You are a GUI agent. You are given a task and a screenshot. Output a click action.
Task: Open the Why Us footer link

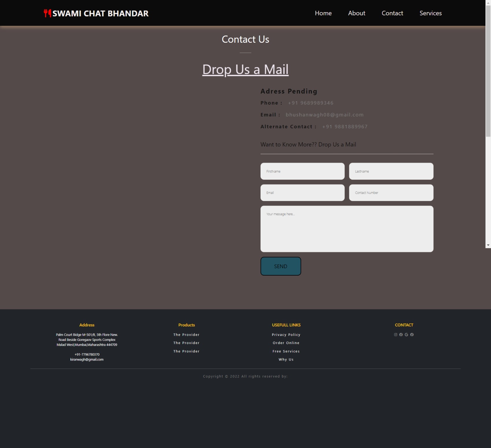point(286,359)
